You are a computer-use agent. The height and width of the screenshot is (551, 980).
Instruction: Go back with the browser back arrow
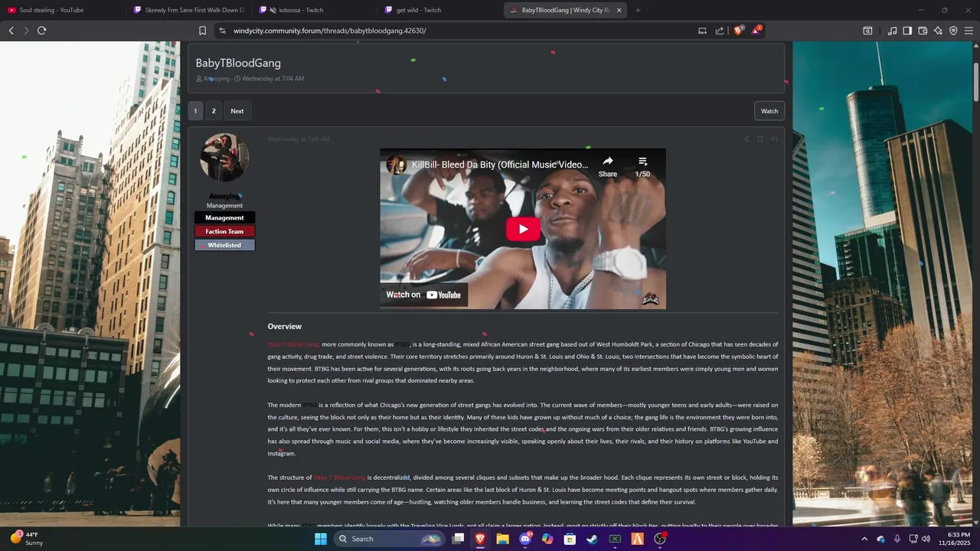click(x=11, y=31)
